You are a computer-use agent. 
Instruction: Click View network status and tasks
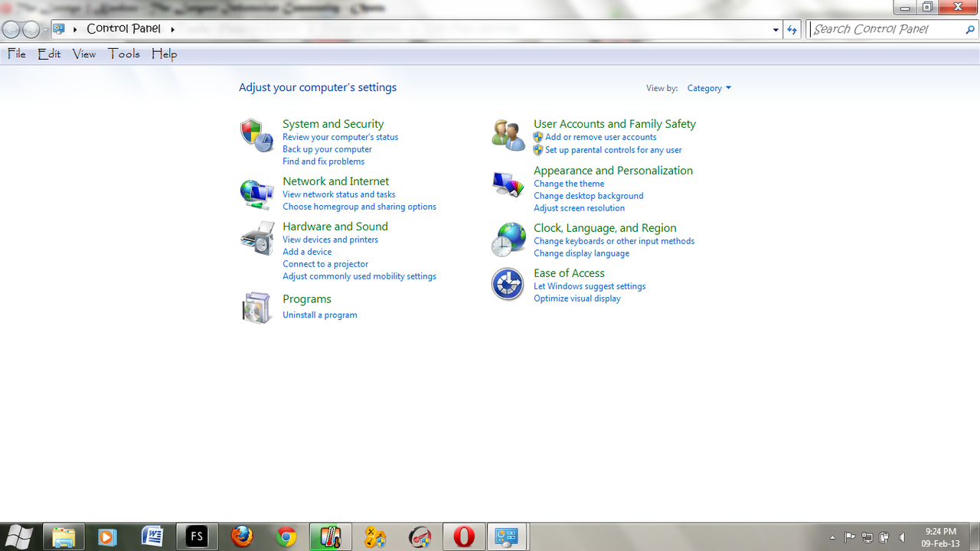tap(338, 194)
